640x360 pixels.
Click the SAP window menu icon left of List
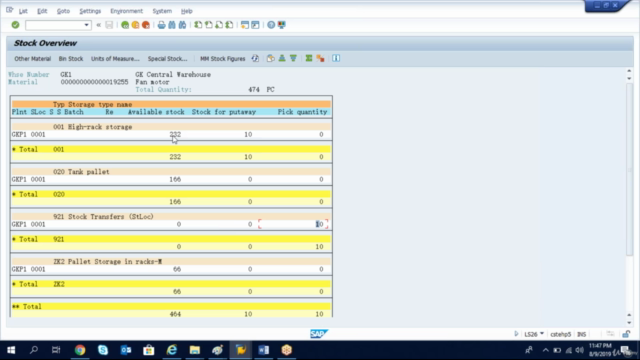10,10
